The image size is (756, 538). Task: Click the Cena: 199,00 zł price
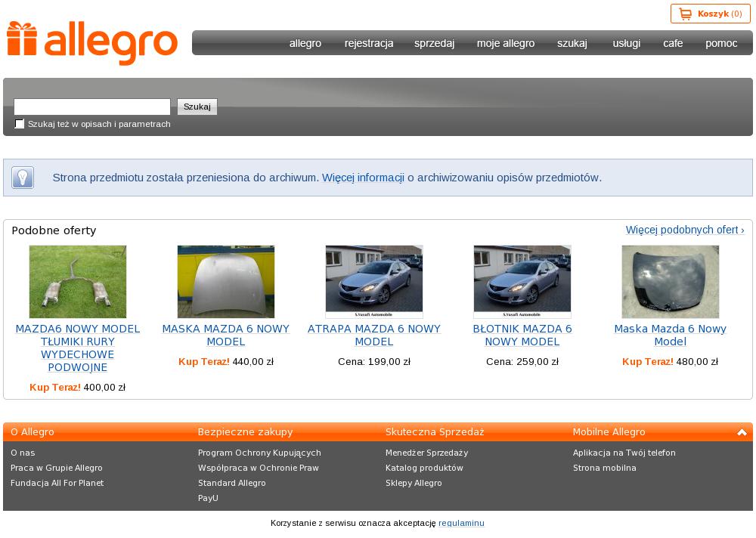point(374,361)
